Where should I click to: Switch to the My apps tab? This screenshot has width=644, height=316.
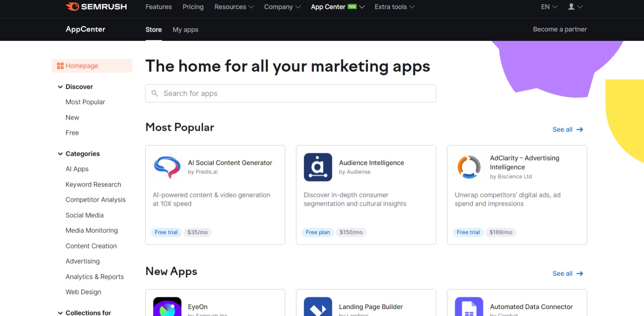pos(185,29)
